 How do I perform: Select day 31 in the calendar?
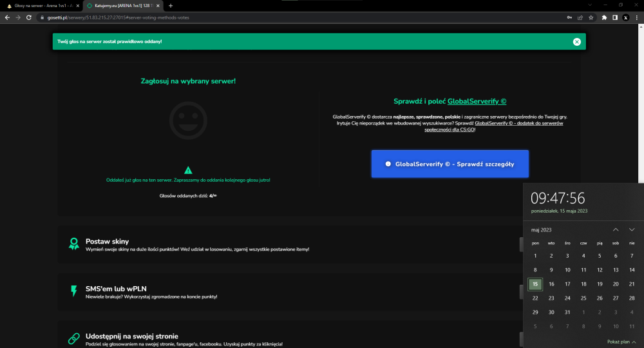pyautogui.click(x=567, y=313)
